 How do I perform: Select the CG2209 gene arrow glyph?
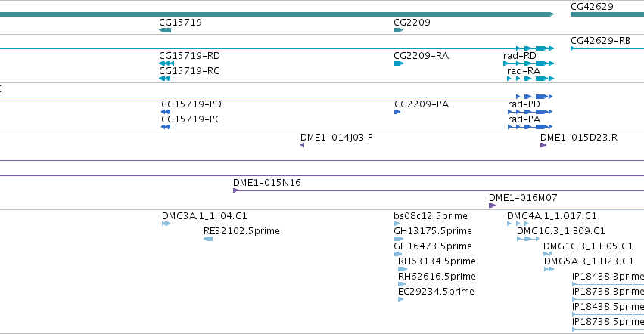[x=398, y=30]
